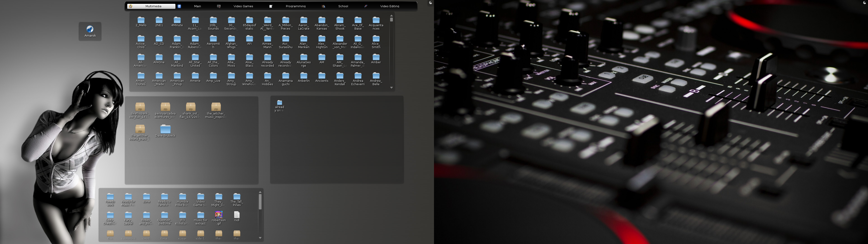
Task: Click scroll-down arrow of artist folder view
Action: 392,88
